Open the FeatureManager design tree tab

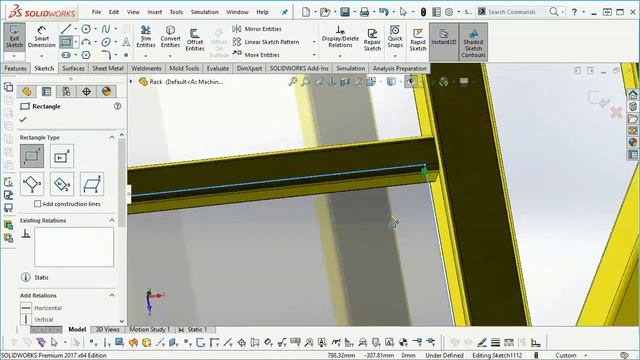click(x=27, y=91)
